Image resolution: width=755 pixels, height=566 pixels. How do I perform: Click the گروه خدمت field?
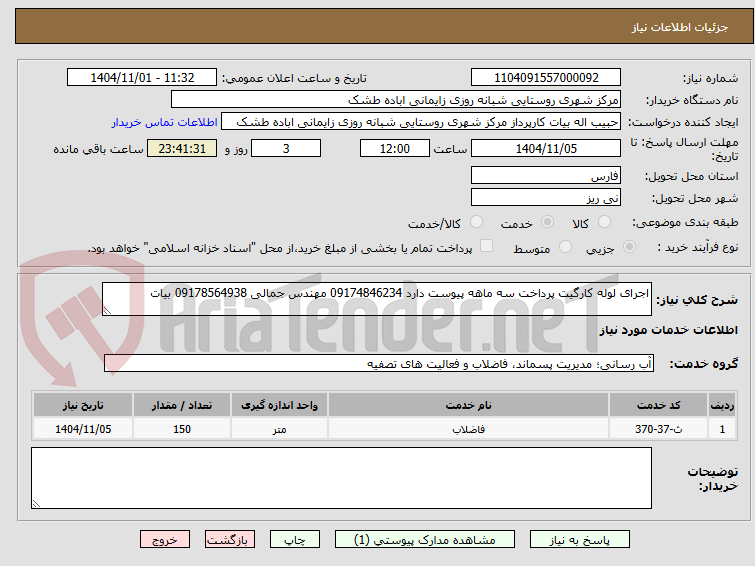[378, 364]
